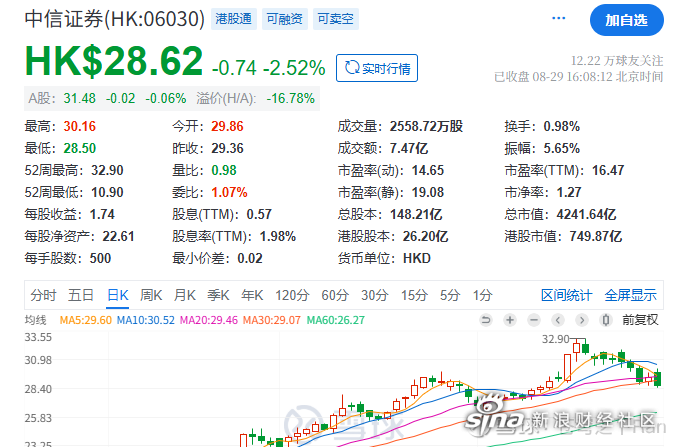This screenshot has height=447, width=686.
Task: Click the 加自选 add-to-watchlist button
Action: (x=626, y=20)
